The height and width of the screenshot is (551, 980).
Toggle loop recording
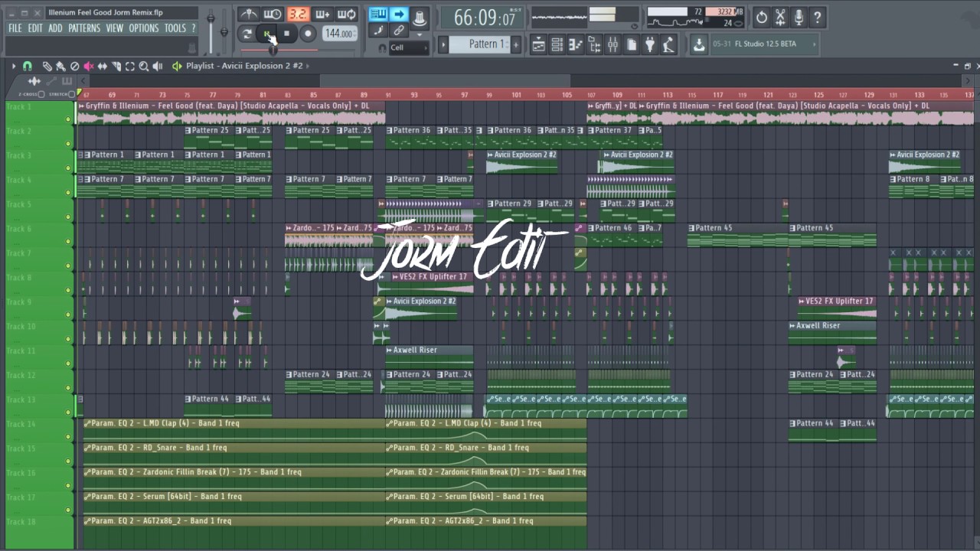point(346,14)
